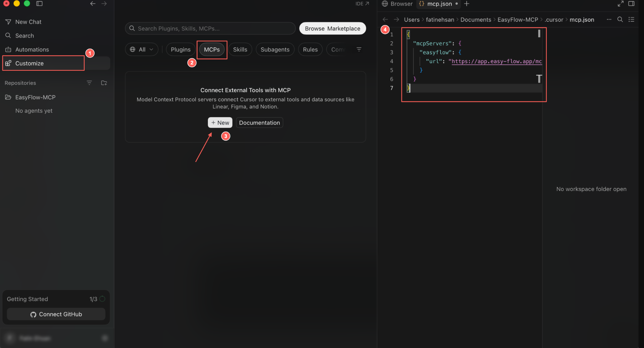Viewport: 644px width, 348px height.
Task: Click Browse Marketplace
Action: click(x=333, y=28)
